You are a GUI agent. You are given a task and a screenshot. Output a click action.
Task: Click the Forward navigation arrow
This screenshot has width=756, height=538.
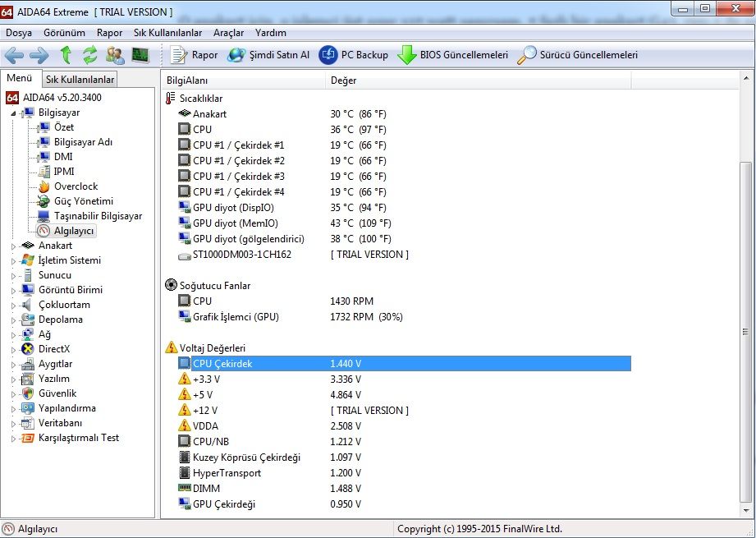39,55
